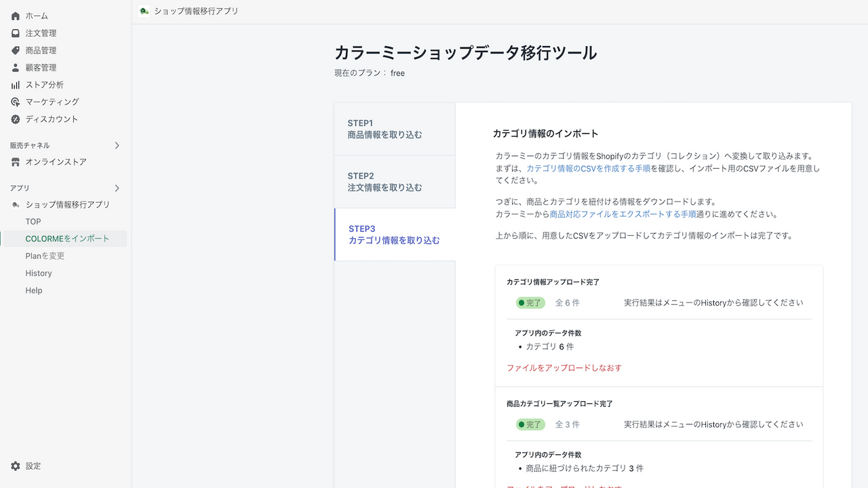868x488 pixels.
Task: Click ファイルをアップロードしなおす under カテゴリ情報
Action: coord(564,368)
